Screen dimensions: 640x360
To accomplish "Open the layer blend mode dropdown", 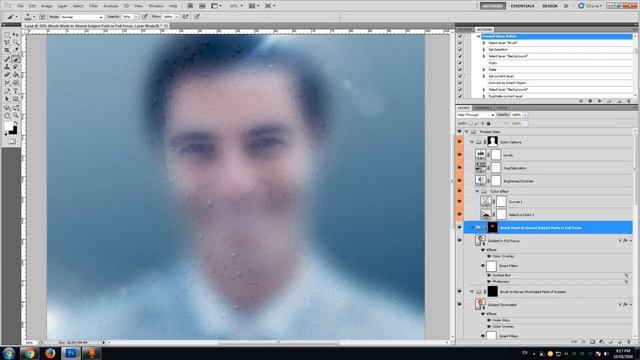I will 476,115.
